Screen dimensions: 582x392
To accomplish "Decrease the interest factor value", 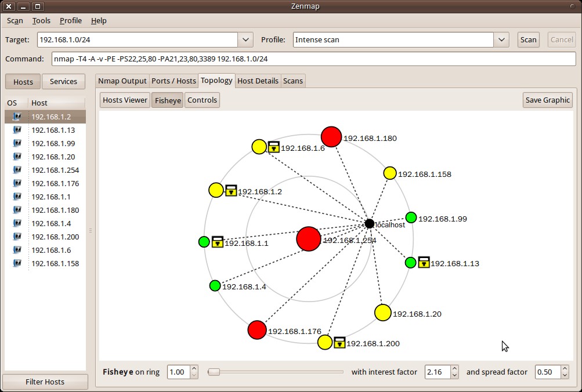I will [455, 375].
